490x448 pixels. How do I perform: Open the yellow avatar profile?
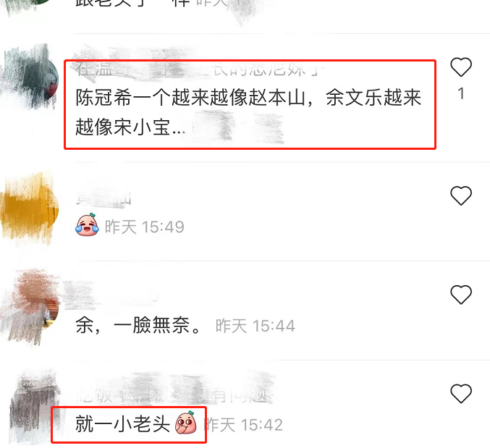pyautogui.click(x=29, y=206)
